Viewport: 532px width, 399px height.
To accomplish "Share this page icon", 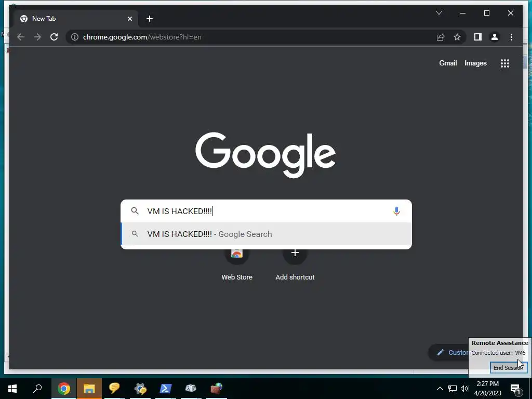I will click(x=441, y=37).
